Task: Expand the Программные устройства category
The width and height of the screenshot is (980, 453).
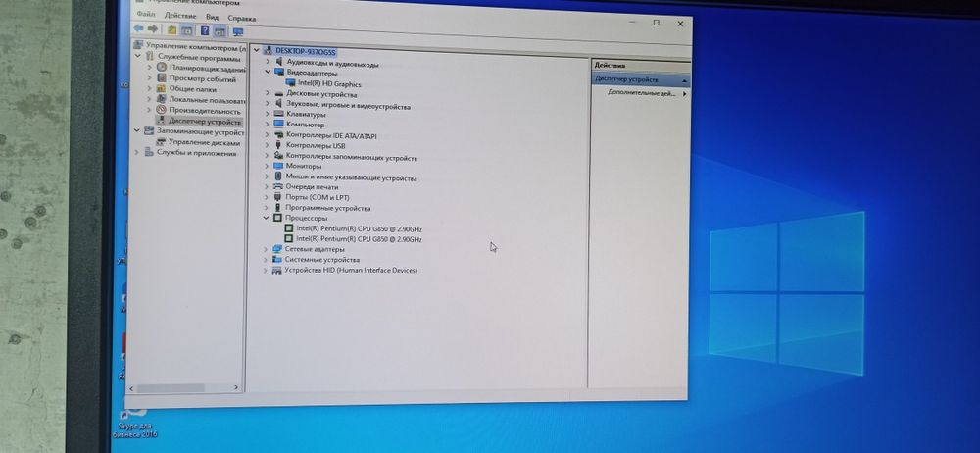Action: [267, 208]
